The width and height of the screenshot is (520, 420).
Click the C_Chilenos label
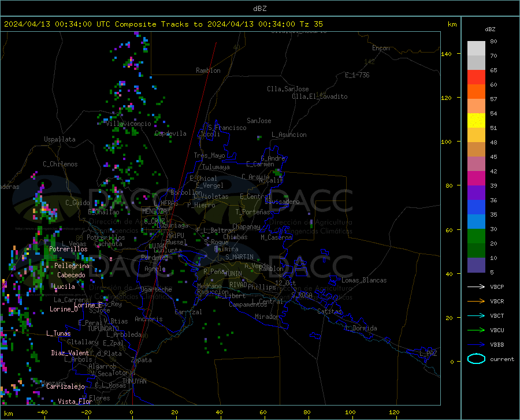pos(60,164)
